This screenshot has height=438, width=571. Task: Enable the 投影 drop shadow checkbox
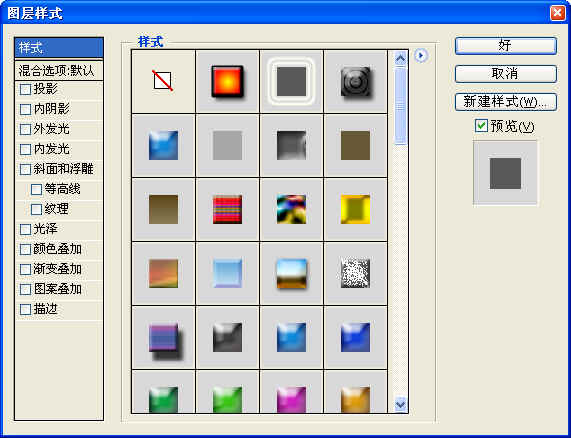pyautogui.click(x=25, y=89)
